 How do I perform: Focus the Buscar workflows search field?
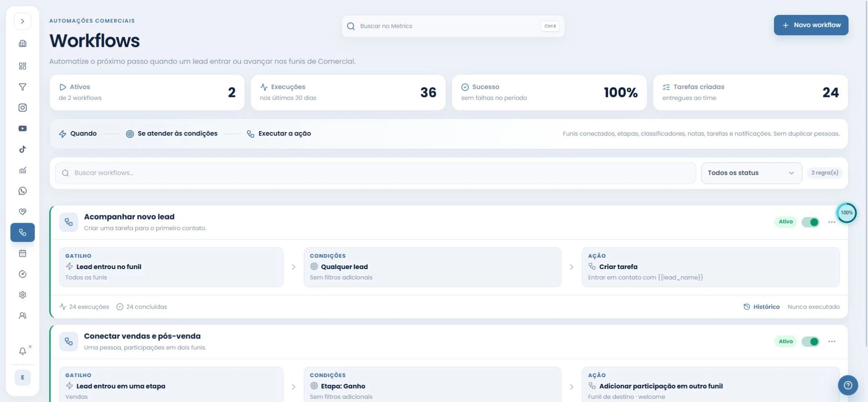[375, 173]
